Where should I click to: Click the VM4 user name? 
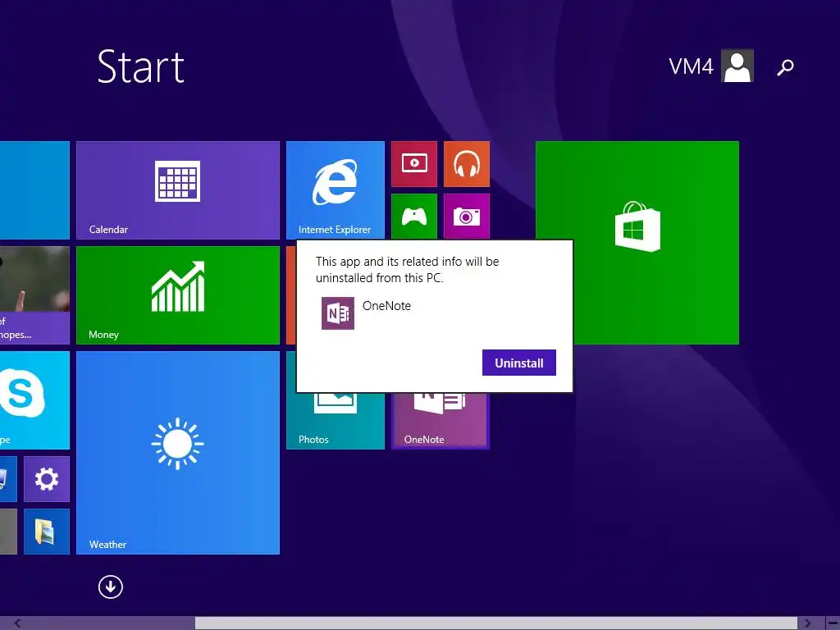(691, 66)
